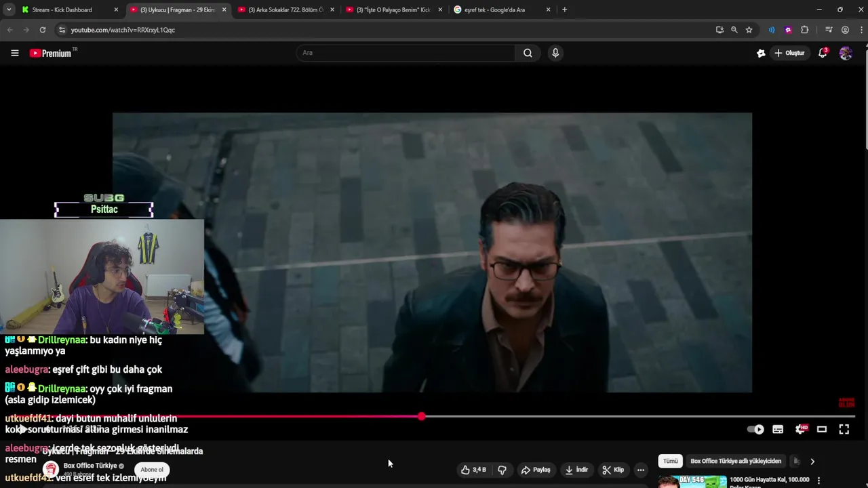Dislike the video with thumbs-down icon
The height and width of the screenshot is (488, 868).
502,470
